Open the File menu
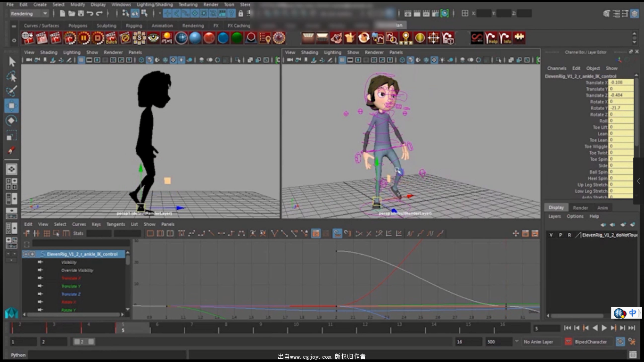The image size is (644, 362). pos(10,4)
